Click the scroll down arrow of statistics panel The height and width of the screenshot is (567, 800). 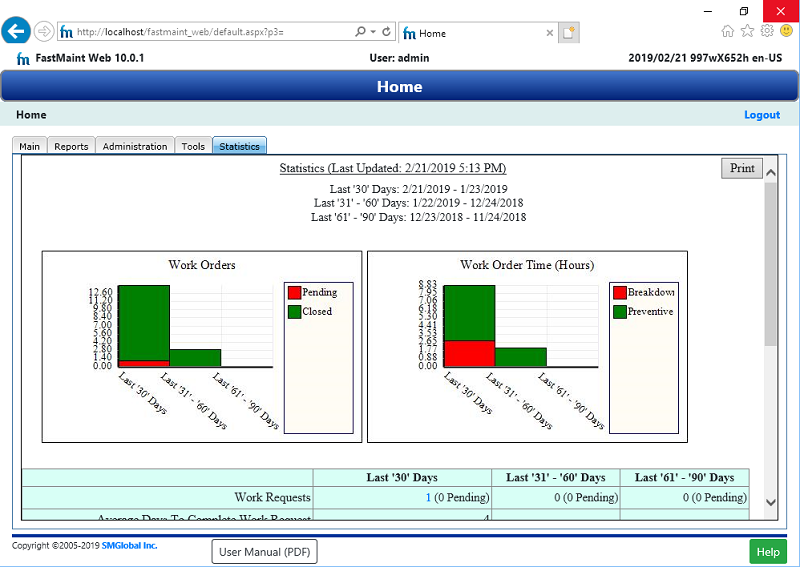click(771, 502)
